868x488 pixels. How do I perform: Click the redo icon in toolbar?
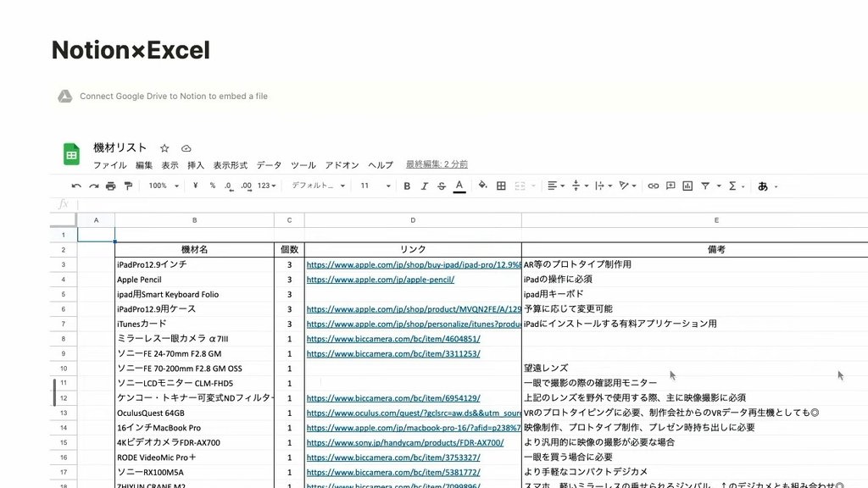(x=93, y=186)
